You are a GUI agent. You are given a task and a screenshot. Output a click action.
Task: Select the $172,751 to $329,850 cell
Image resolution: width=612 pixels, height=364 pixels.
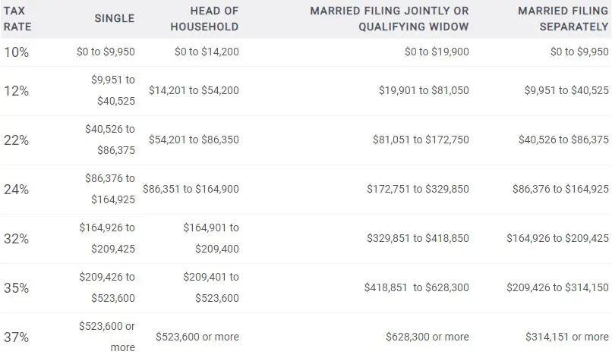coord(418,189)
